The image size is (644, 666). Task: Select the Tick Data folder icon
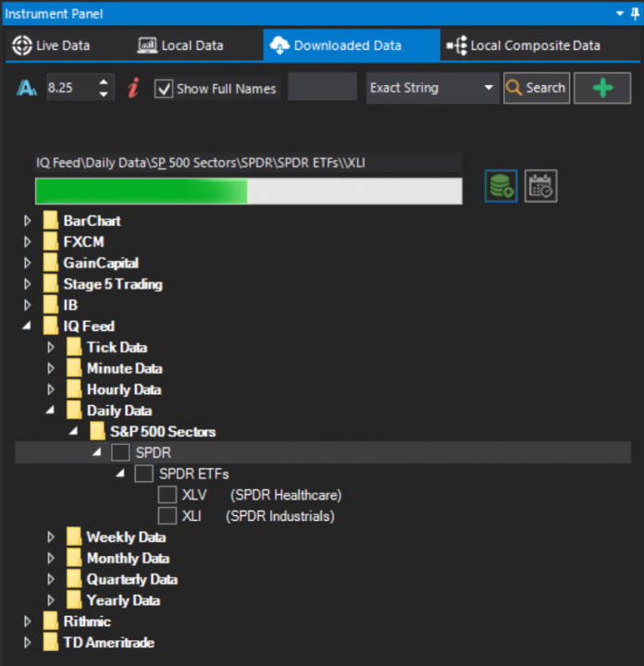click(x=74, y=347)
